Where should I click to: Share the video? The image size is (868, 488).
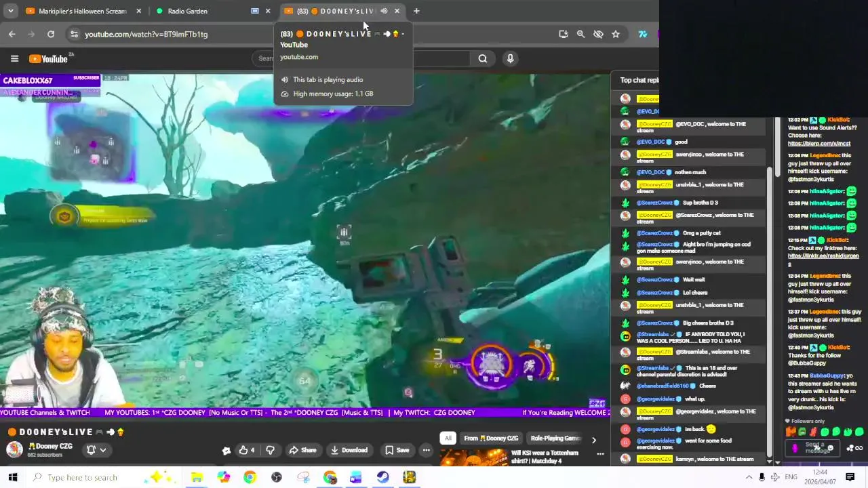[x=302, y=450]
